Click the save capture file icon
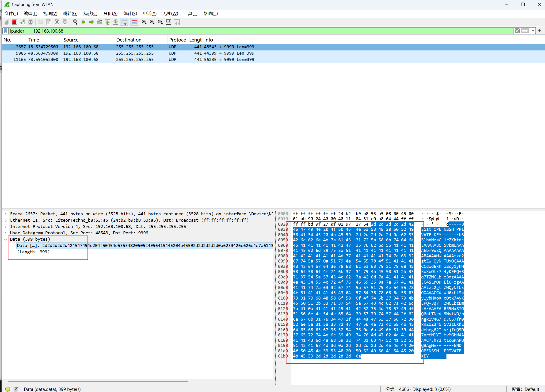 pos(49,22)
